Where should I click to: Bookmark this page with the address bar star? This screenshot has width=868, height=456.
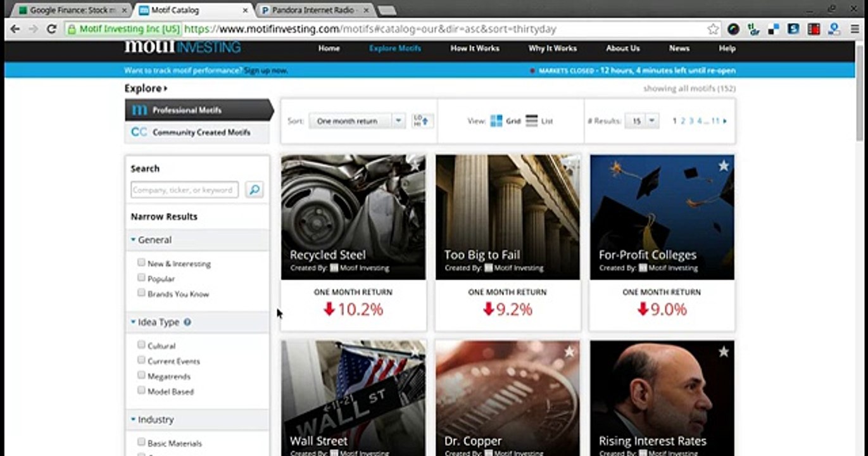coord(714,29)
